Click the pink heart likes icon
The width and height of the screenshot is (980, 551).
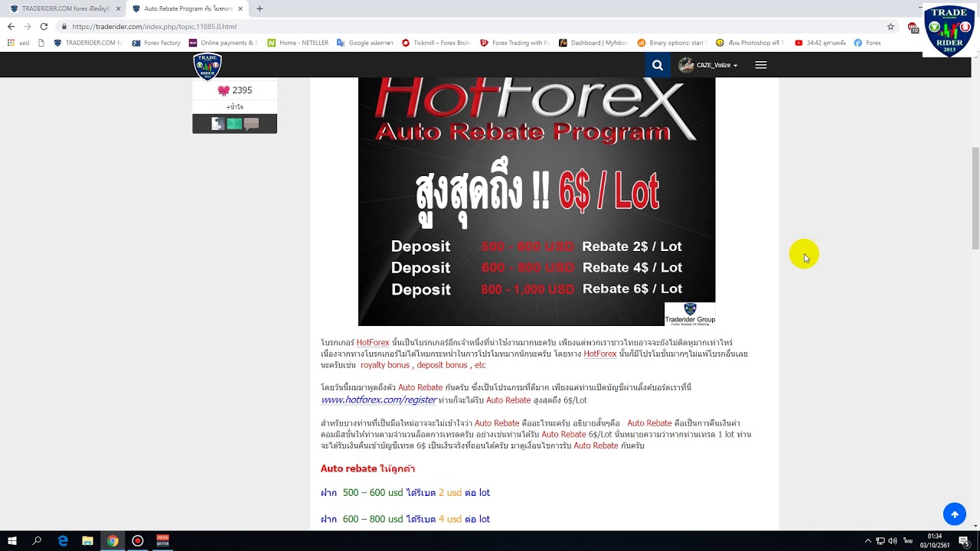click(x=224, y=90)
